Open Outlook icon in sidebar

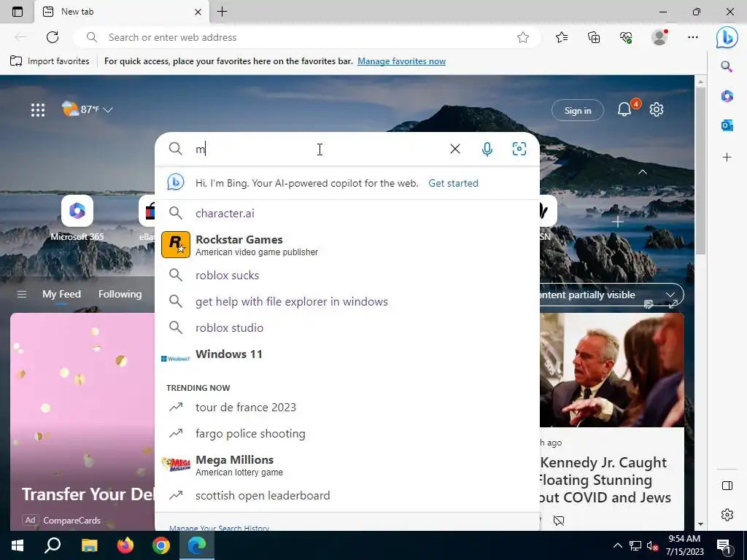coord(727,125)
